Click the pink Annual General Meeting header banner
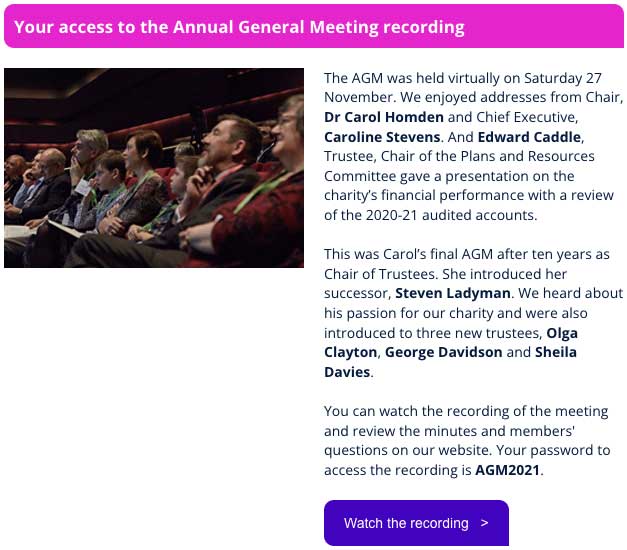 (x=314, y=26)
